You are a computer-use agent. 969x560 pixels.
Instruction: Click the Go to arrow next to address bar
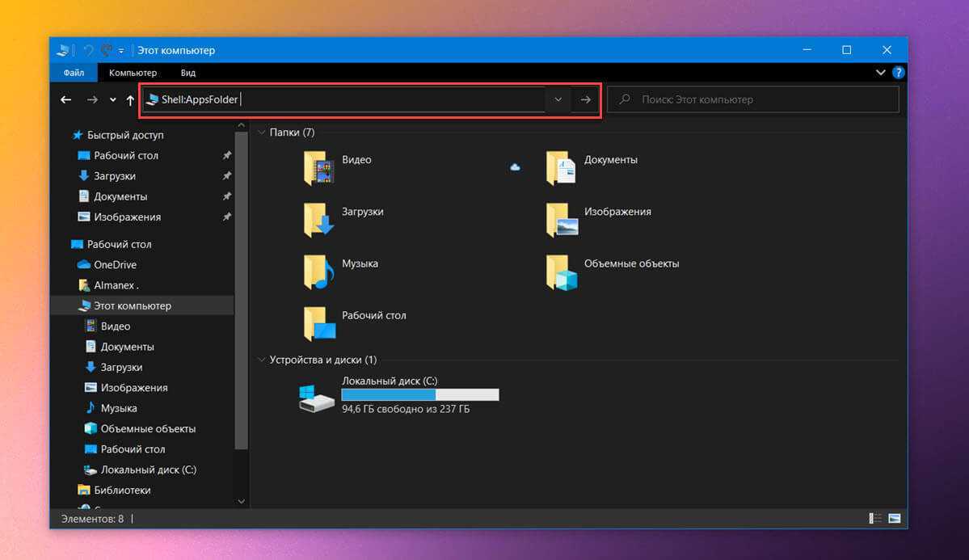pos(586,99)
